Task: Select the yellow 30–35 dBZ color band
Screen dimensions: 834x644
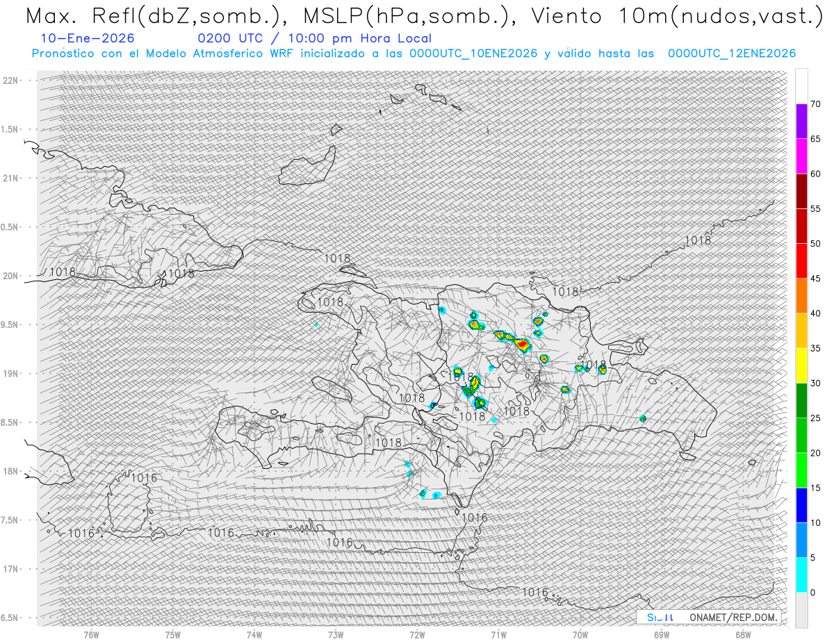Action: click(801, 365)
